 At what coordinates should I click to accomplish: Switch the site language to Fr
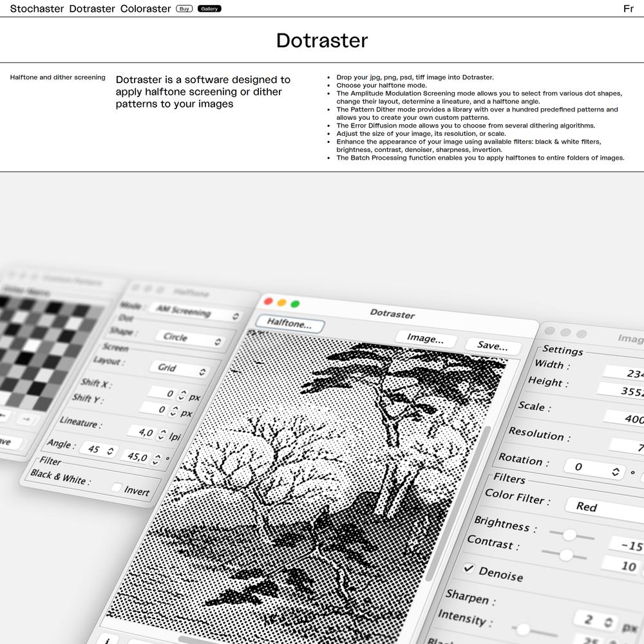coord(629,8)
